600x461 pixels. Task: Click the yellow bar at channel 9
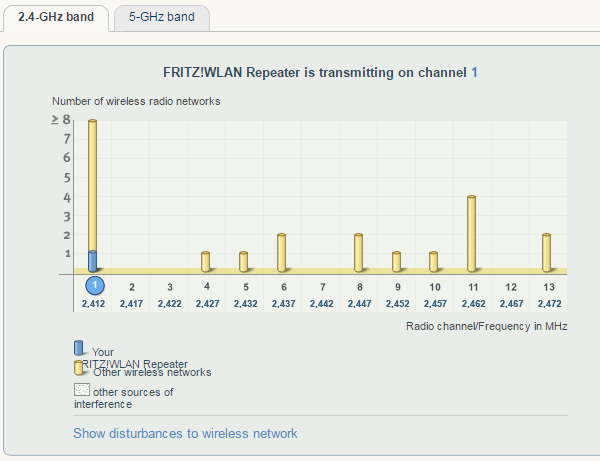click(396, 262)
